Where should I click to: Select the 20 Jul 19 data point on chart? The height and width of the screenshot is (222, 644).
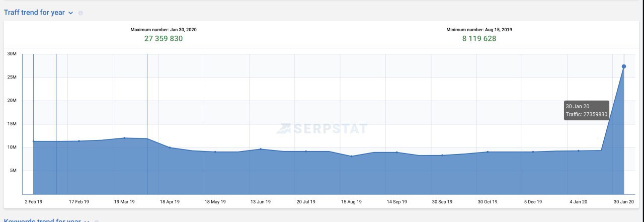(306, 152)
